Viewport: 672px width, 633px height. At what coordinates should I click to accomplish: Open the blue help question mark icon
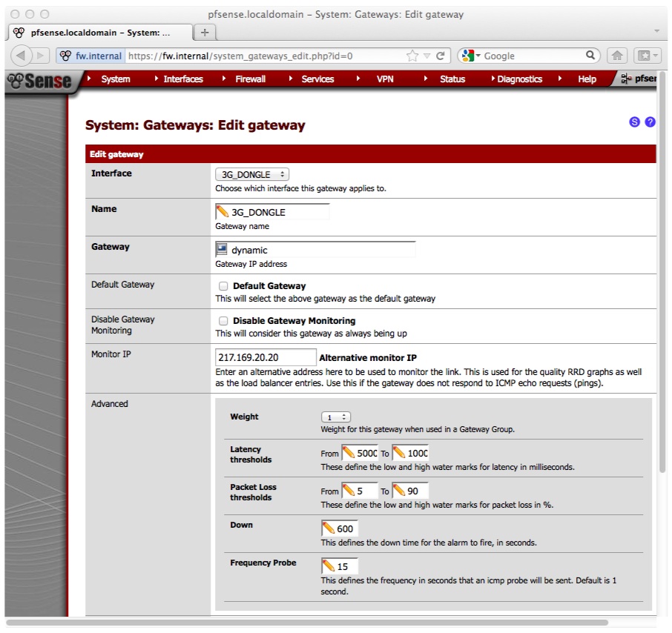(x=650, y=122)
